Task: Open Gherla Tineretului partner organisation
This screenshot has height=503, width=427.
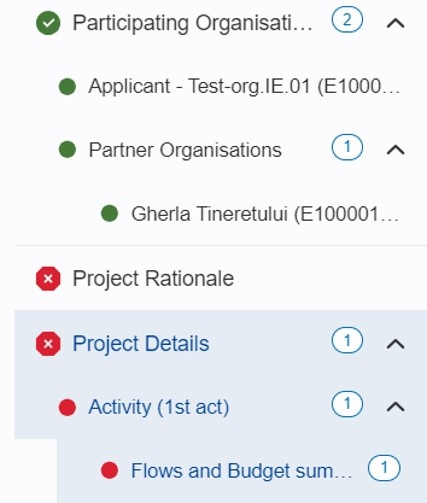Action: tap(265, 214)
